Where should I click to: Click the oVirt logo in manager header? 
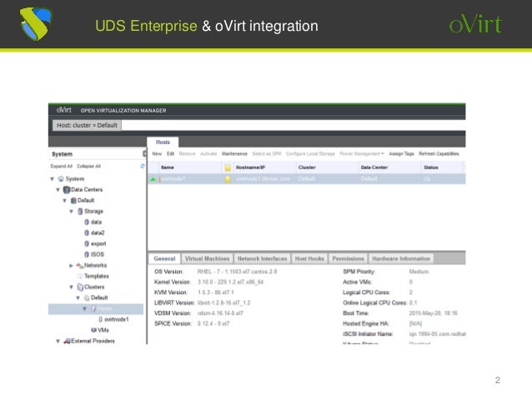64,110
